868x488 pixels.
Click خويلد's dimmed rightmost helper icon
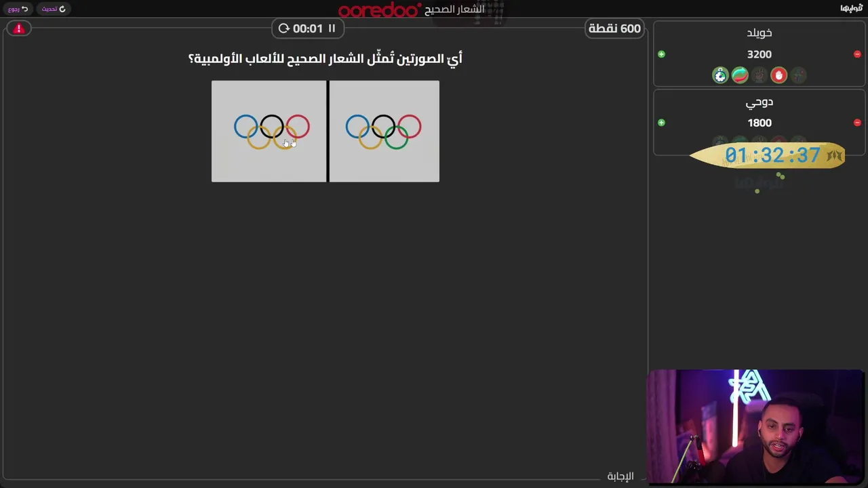[798, 75]
